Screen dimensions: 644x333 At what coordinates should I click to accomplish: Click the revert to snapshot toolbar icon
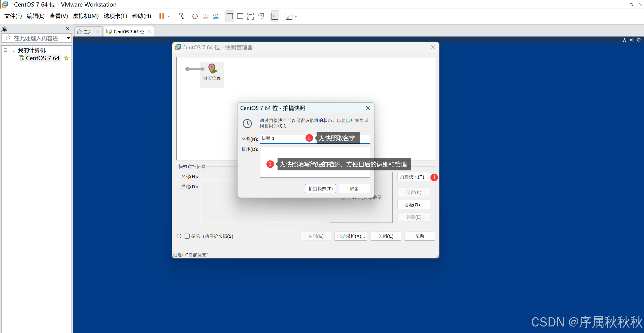click(205, 16)
